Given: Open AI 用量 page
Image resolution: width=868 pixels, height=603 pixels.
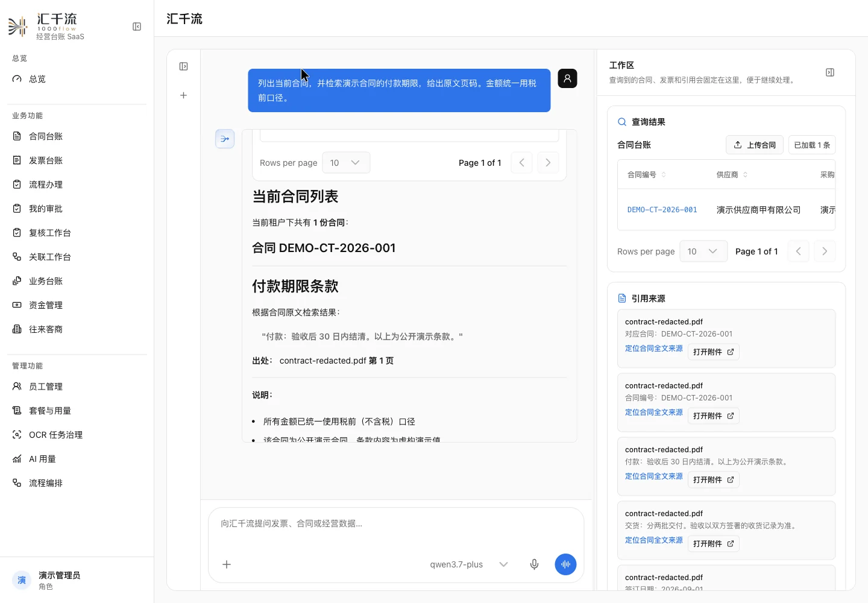Looking at the screenshot, I should tap(77, 459).
